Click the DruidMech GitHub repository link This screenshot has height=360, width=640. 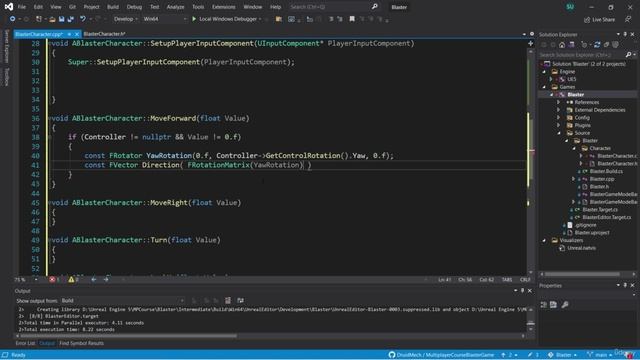tap(441, 355)
